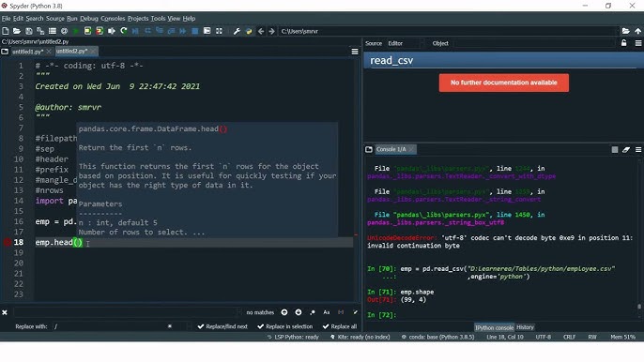Switch to the untitled1.py tab

(x=27, y=52)
